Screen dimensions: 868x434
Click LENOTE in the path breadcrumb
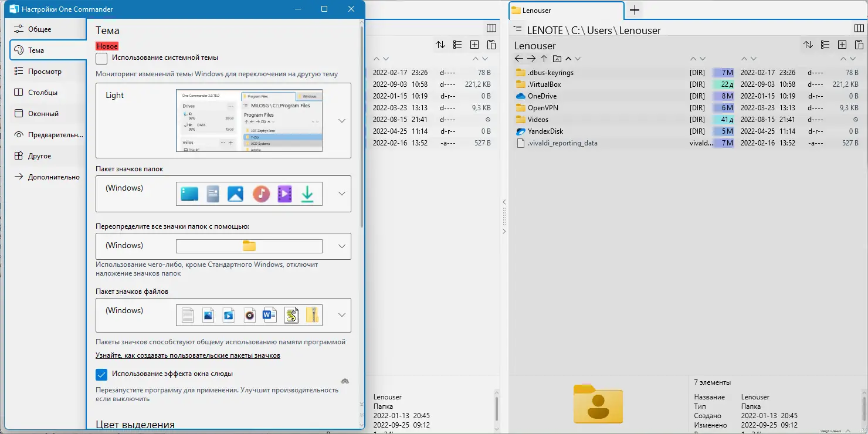[545, 30]
